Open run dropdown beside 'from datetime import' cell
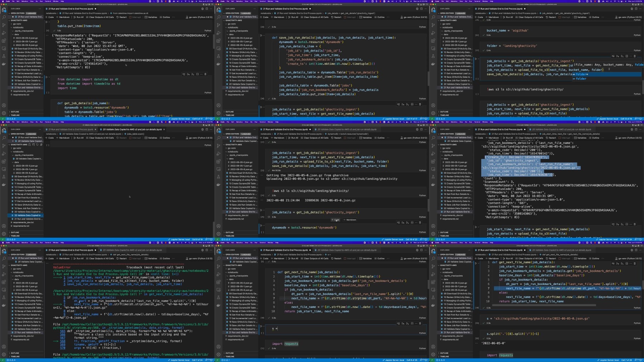The image size is (644, 362). 49,77
